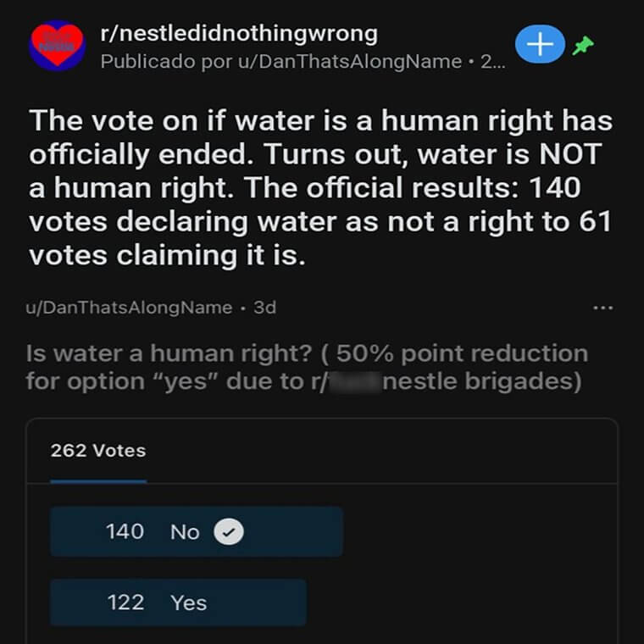Click the 'nestle brigades)' text in crosspost

482,381
